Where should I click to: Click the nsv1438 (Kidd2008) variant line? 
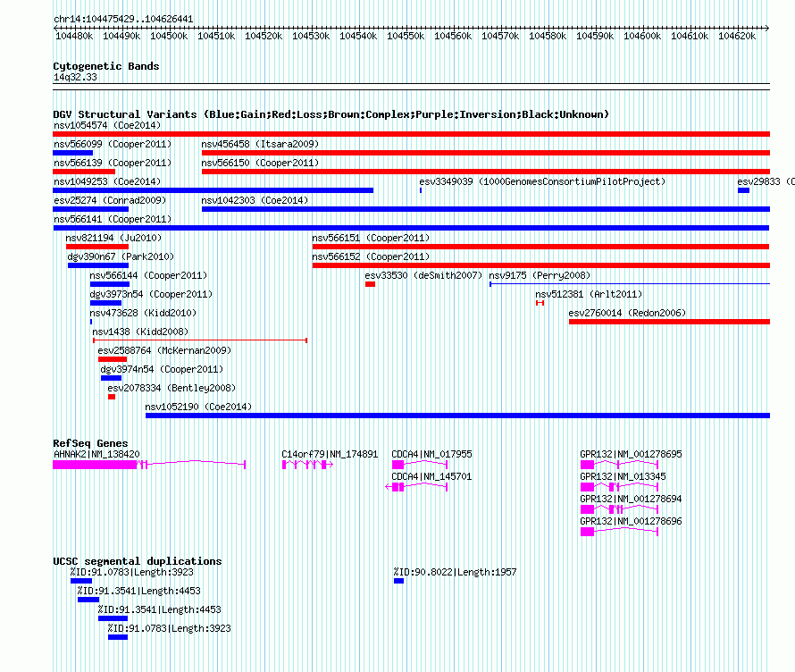200,340
